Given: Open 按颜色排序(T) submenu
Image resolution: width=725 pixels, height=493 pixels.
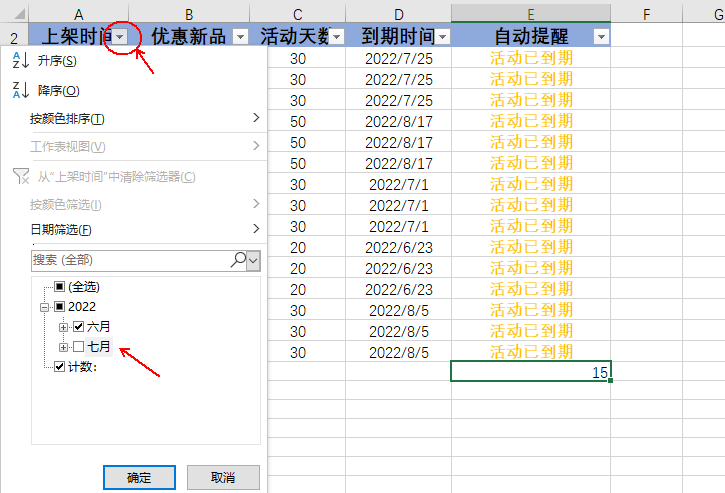Looking at the screenshot, I should pos(68,119).
